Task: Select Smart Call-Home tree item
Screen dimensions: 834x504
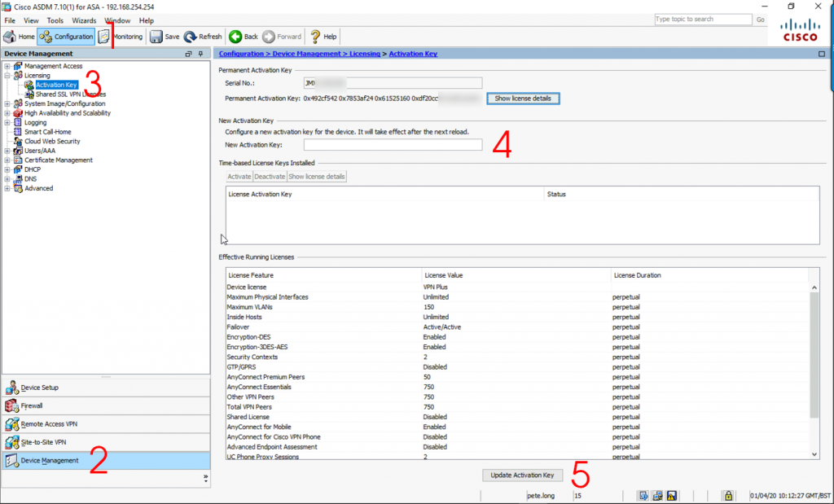Action: (47, 132)
